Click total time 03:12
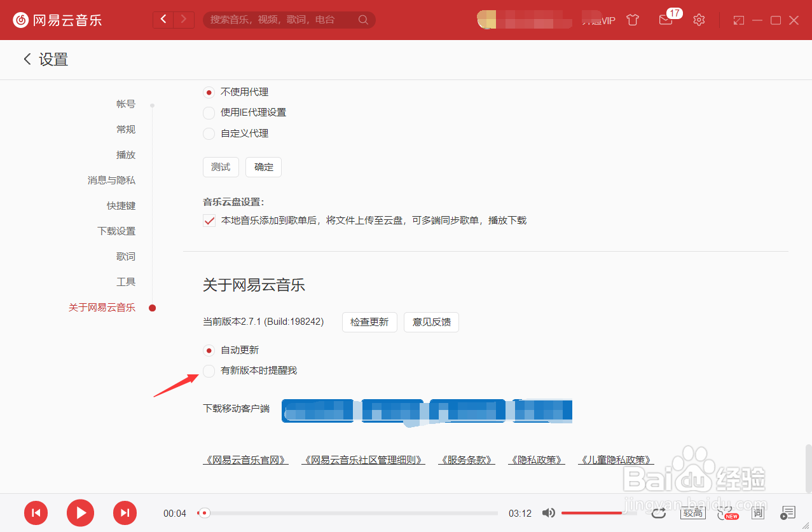The height and width of the screenshot is (532, 812). (520, 514)
